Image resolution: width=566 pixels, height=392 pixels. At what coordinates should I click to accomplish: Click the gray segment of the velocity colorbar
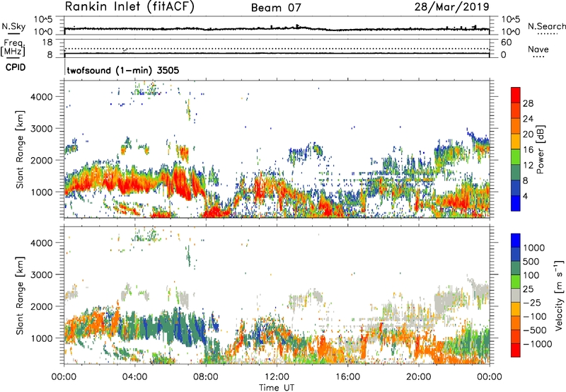pos(516,295)
